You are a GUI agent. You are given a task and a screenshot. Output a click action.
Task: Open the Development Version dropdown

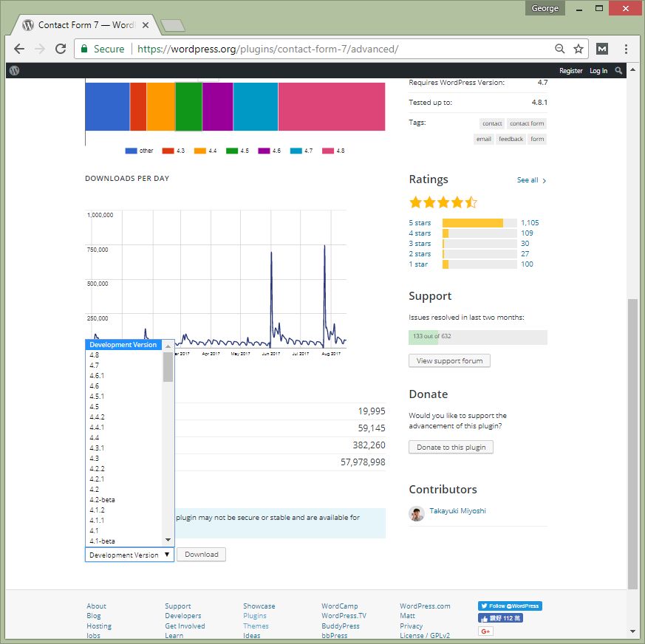[x=129, y=555]
